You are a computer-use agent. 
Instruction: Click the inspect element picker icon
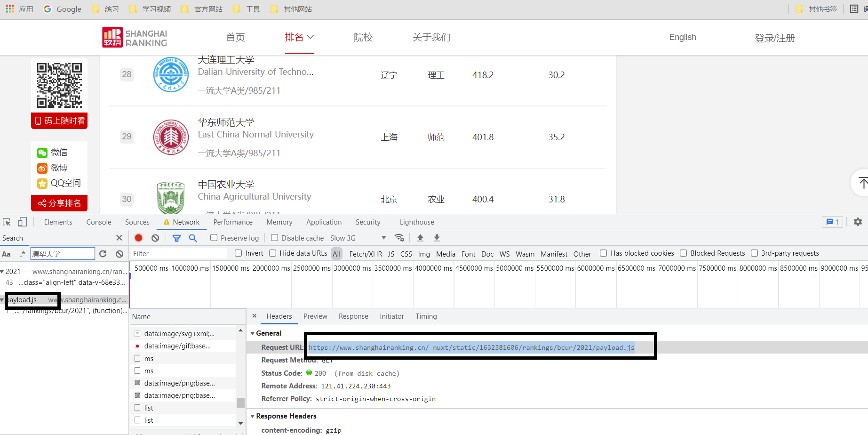point(7,222)
